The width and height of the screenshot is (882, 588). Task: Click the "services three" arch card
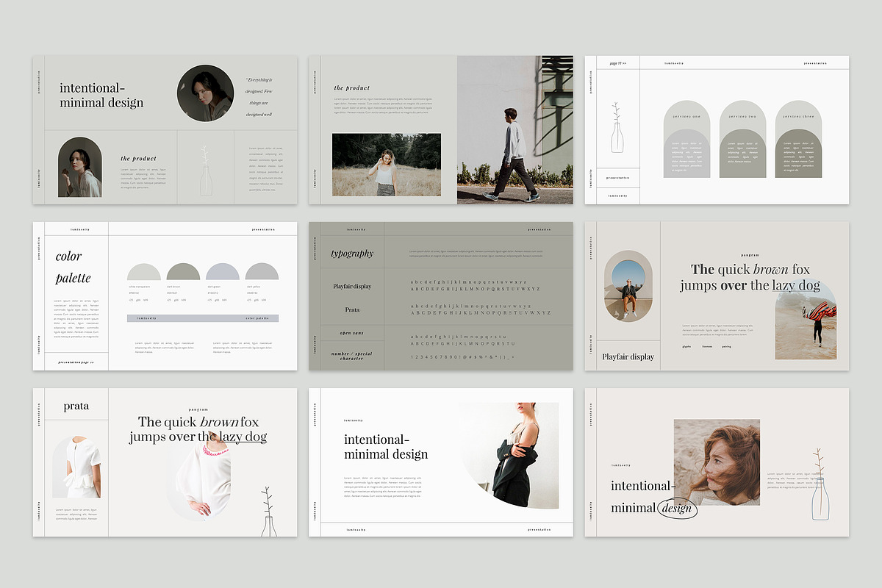[798, 139]
